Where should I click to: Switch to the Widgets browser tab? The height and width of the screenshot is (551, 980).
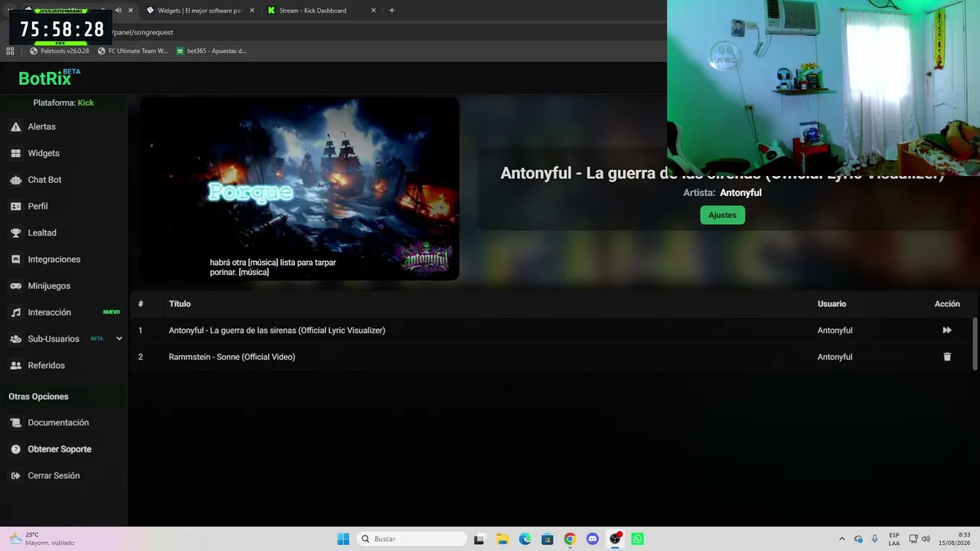tap(199, 11)
